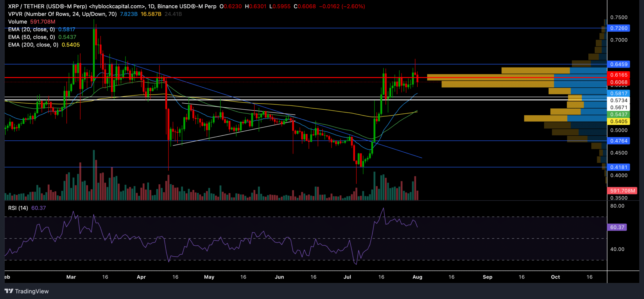Click the 0.4181 support label
The image size is (644, 299).
point(619,167)
